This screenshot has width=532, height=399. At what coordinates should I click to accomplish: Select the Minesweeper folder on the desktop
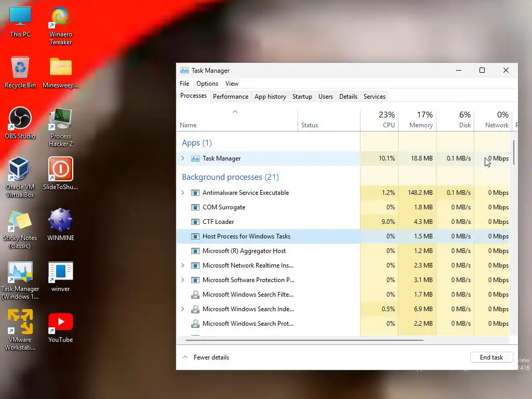[x=60, y=72]
